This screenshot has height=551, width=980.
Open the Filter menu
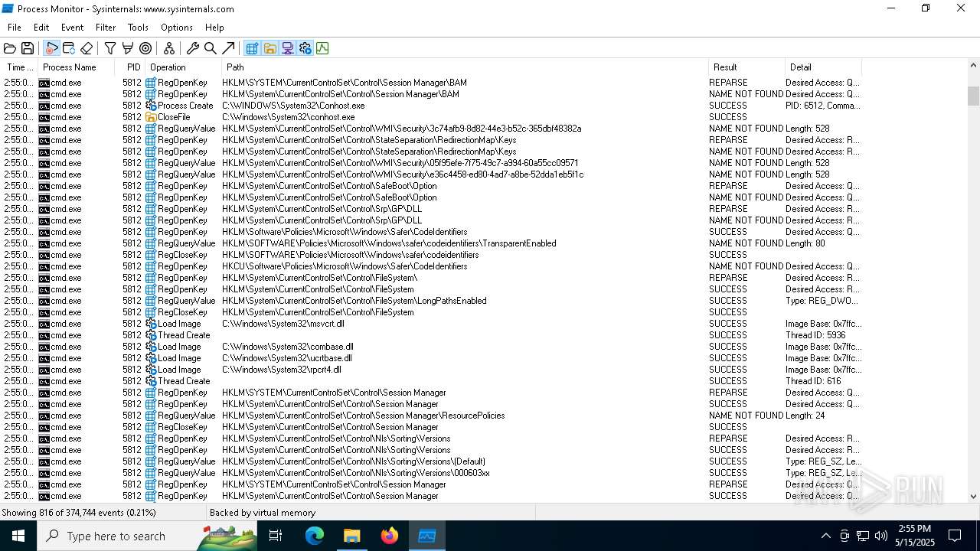pyautogui.click(x=106, y=28)
